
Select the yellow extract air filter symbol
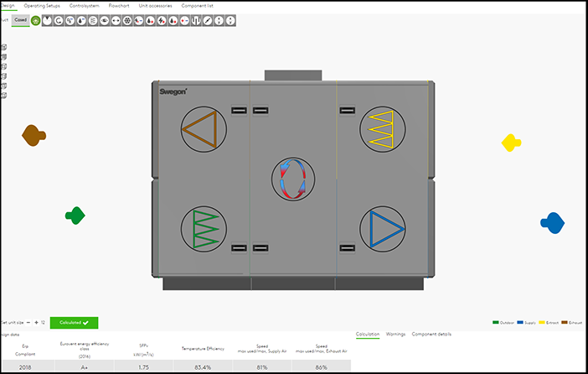pyautogui.click(x=382, y=130)
